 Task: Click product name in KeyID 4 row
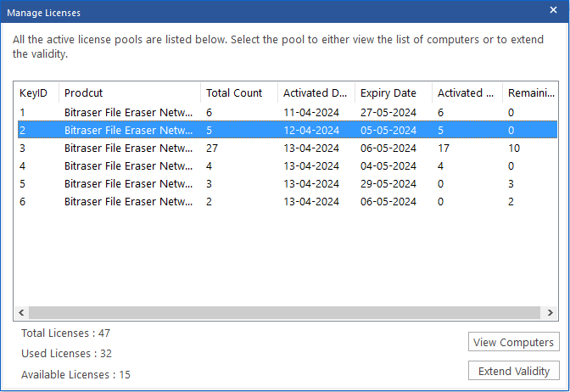pos(128,165)
